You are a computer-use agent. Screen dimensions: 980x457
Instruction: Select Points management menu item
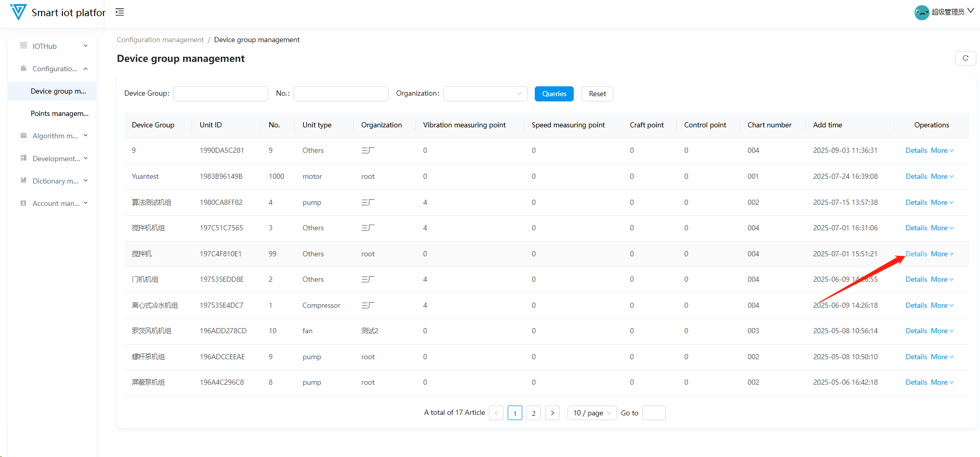tap(59, 113)
